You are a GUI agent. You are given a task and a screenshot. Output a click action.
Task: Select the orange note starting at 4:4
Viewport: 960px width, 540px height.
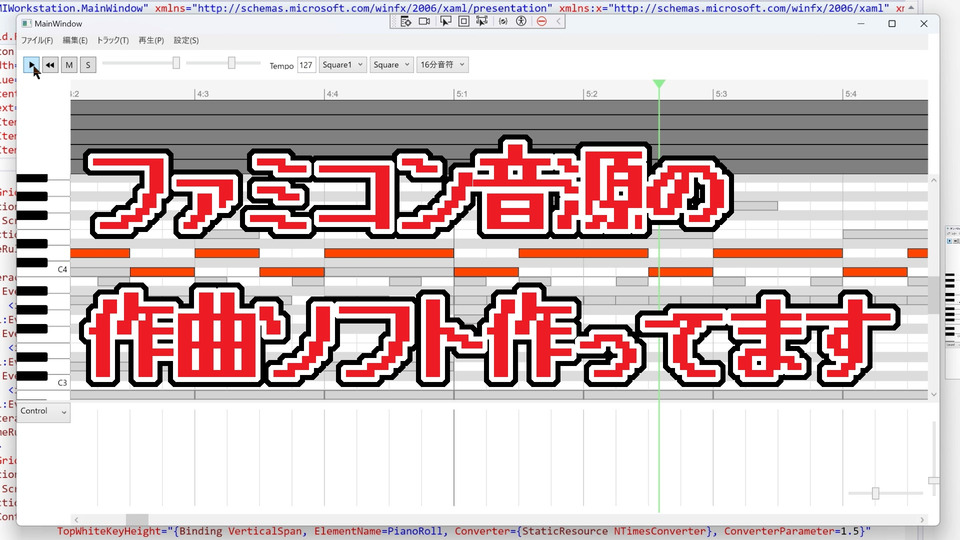tap(389, 253)
